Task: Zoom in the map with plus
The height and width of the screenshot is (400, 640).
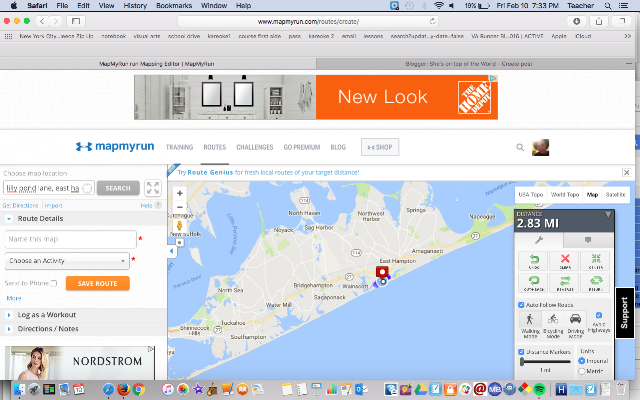Action: [x=180, y=193]
